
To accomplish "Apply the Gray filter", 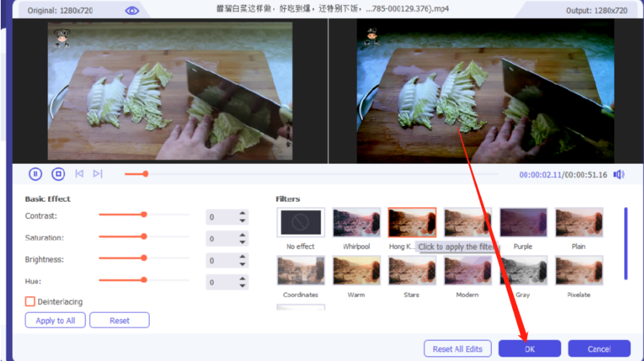I will [524, 270].
